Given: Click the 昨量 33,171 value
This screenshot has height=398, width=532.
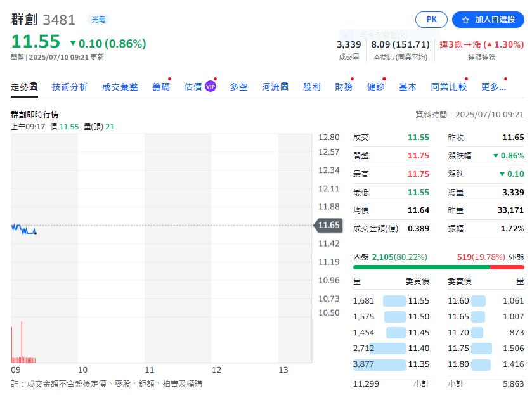Looking at the screenshot, I should coord(510,210).
